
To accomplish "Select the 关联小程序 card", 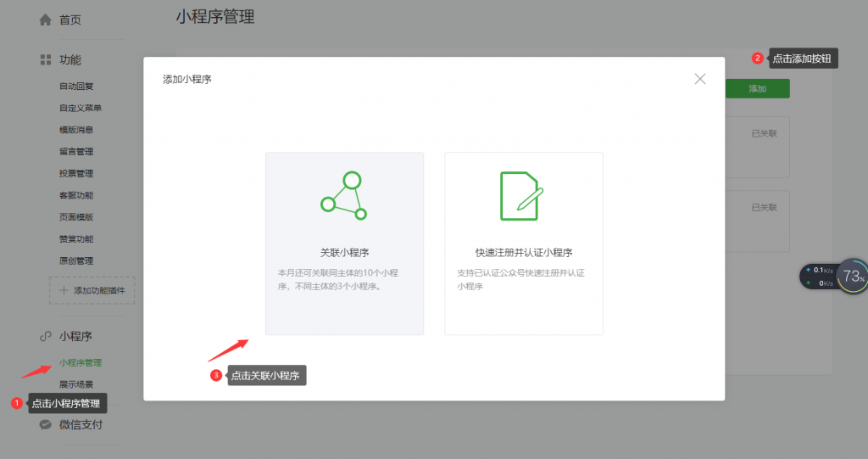I will 344,243.
